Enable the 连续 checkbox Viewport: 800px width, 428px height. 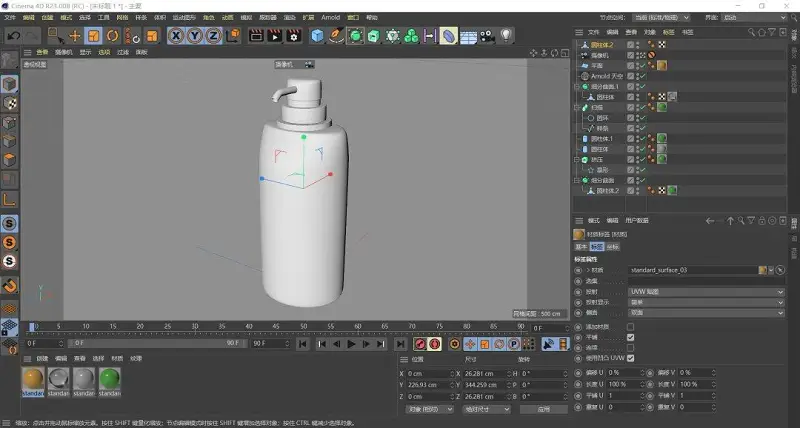point(631,348)
